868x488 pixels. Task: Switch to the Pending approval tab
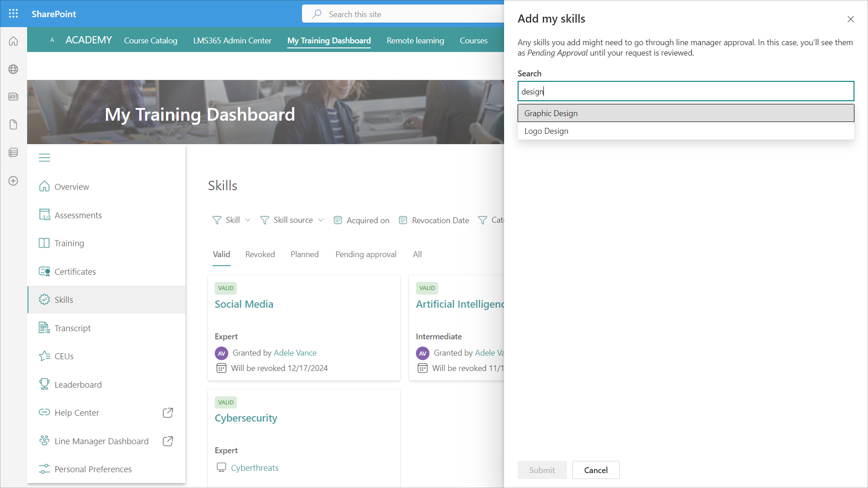pos(366,254)
